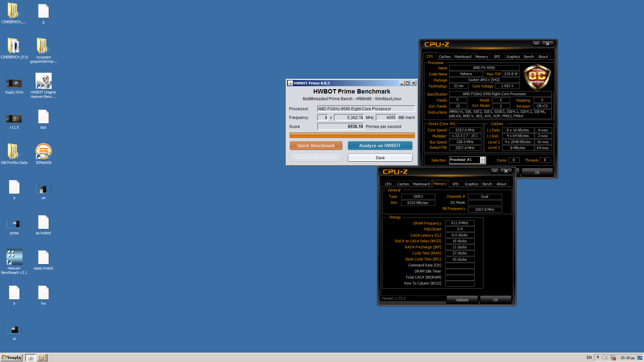The height and width of the screenshot is (362, 644).
Task: Select the r11.5 image icon
Action: point(14,121)
